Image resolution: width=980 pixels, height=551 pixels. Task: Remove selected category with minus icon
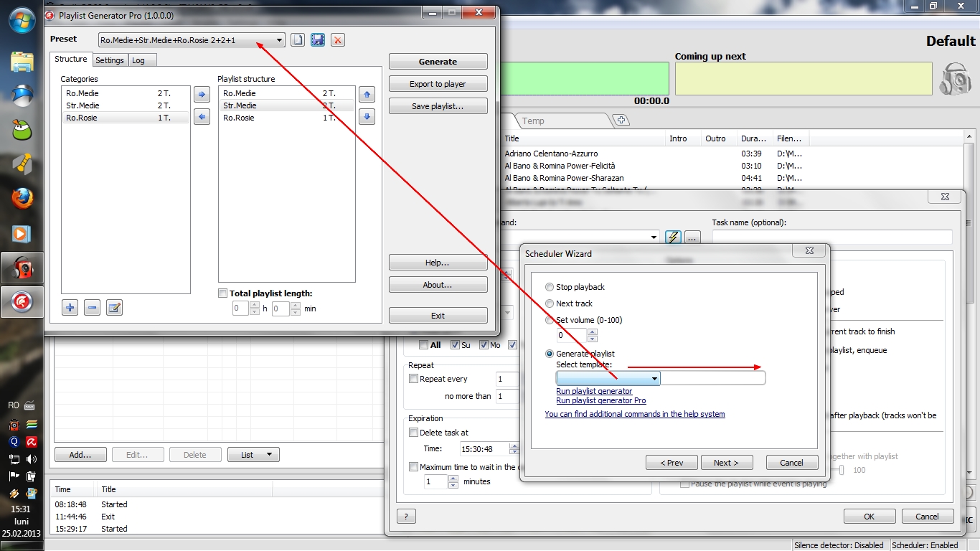click(92, 308)
